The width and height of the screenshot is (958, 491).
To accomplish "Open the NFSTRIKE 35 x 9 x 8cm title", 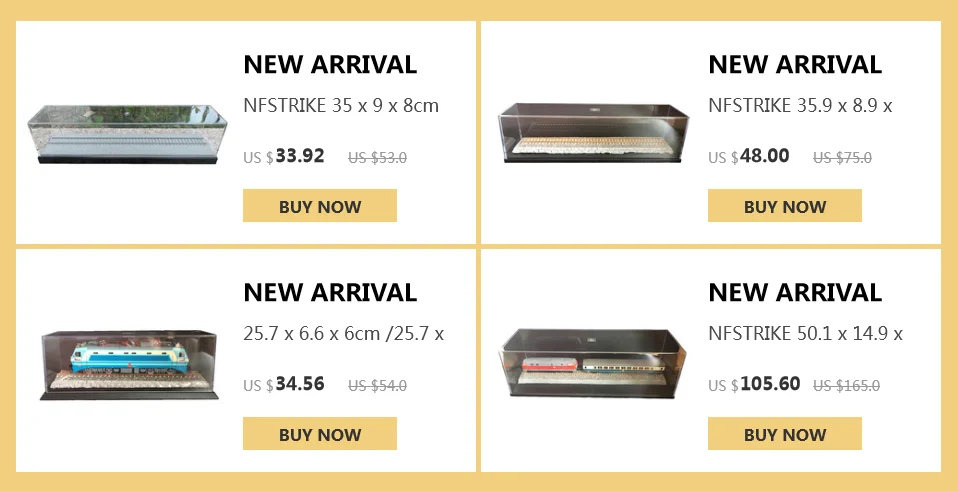I will pos(341,106).
